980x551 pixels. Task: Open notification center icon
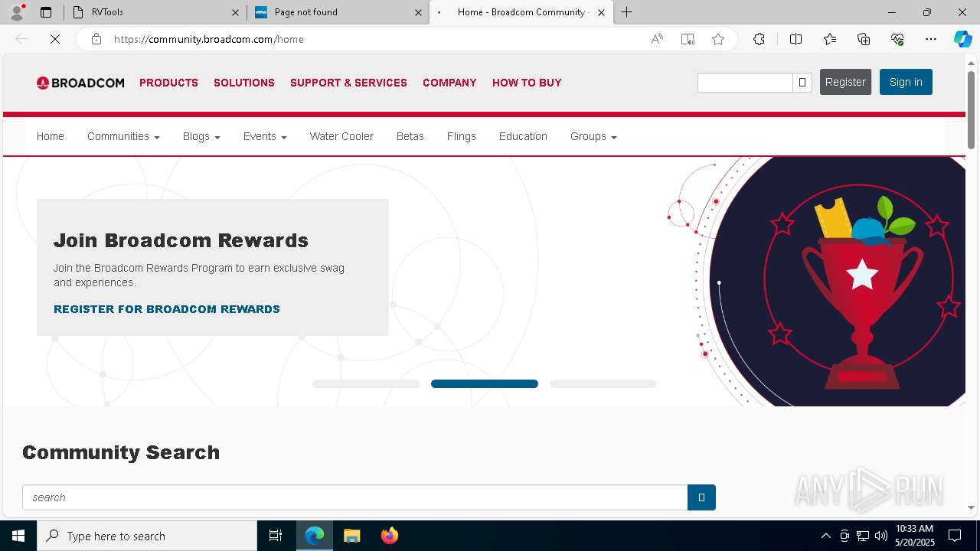click(x=955, y=536)
